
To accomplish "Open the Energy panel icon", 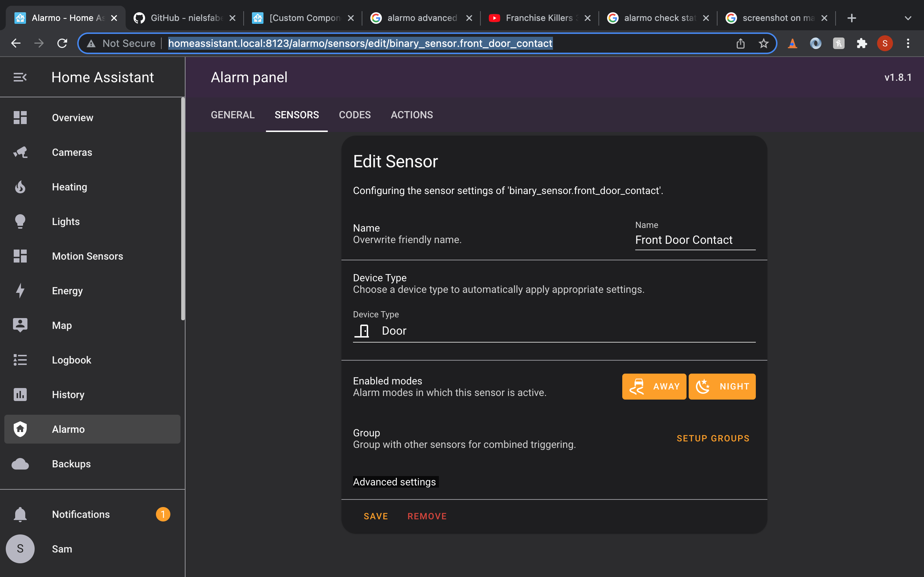I will (20, 290).
